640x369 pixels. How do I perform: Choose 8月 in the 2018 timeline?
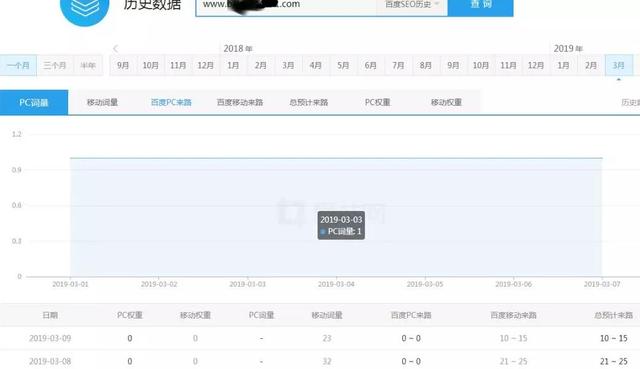click(425, 65)
